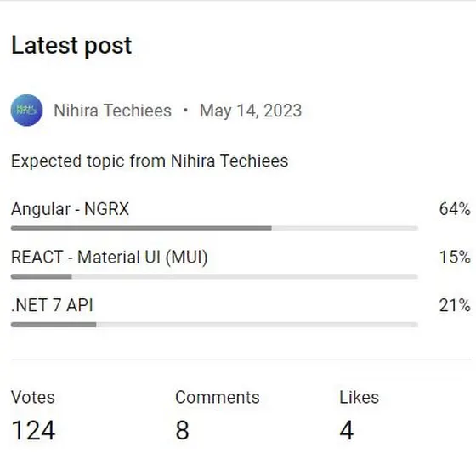Open the Nihira Techiees channel name
476x476 pixels.
point(112,110)
